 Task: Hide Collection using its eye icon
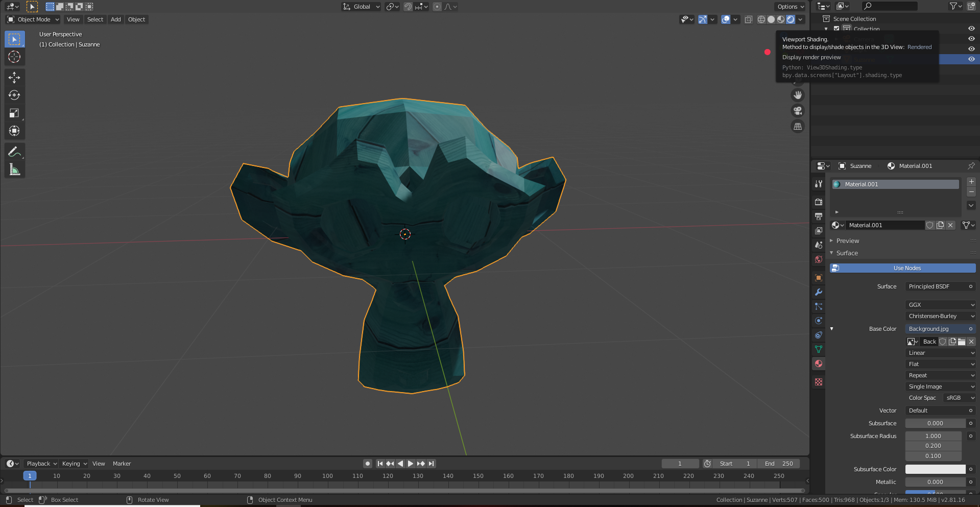(971, 29)
